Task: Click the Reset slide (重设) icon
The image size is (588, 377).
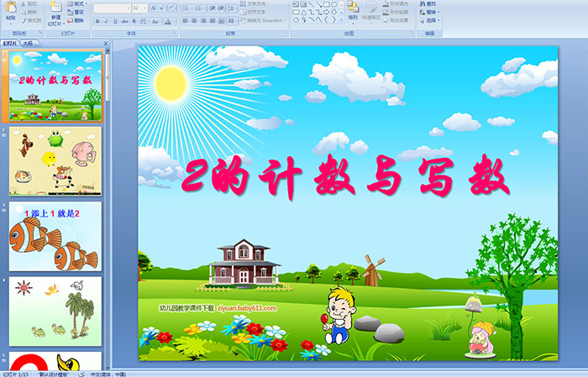Action: pos(78,12)
